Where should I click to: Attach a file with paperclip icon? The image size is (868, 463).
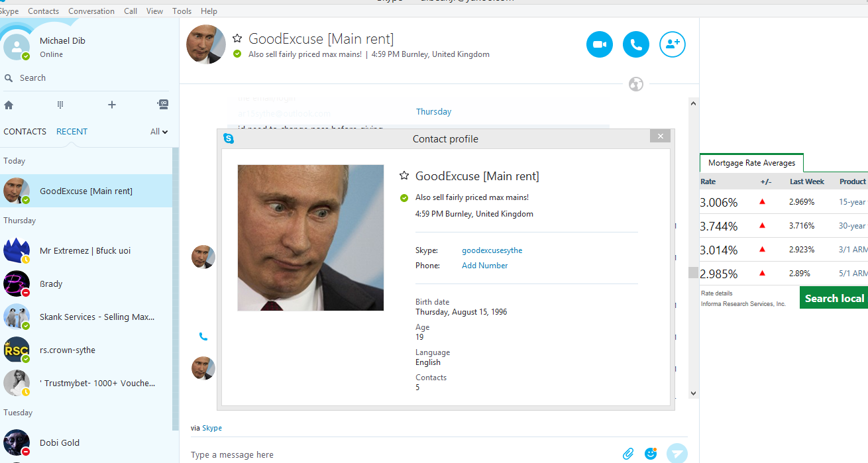[628, 454]
